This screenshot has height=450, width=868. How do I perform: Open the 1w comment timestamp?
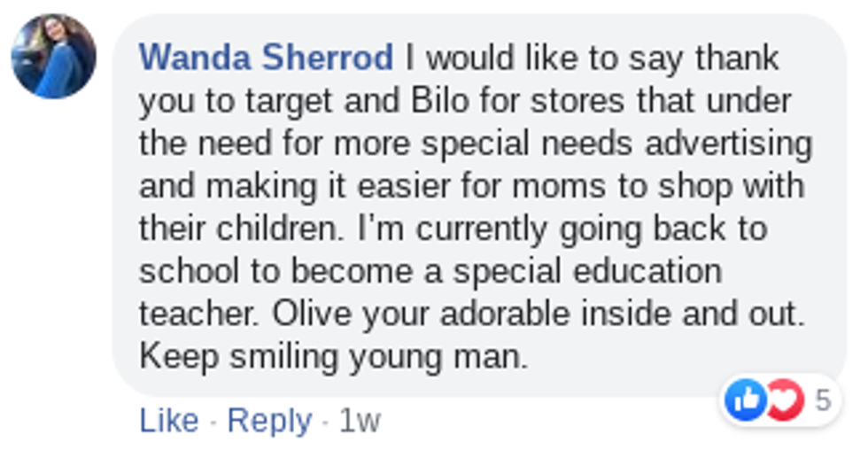[x=360, y=421]
